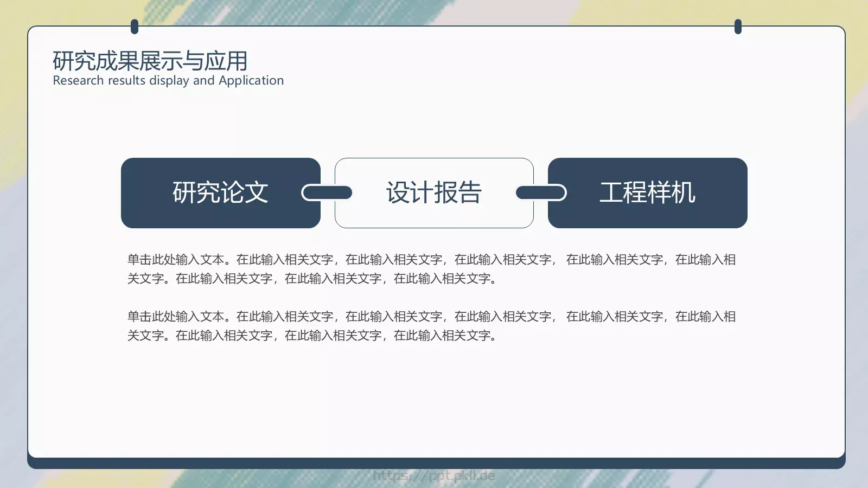Click the second 单击此处输入文本 paragraph
The width and height of the screenshot is (868, 488).
[431, 326]
